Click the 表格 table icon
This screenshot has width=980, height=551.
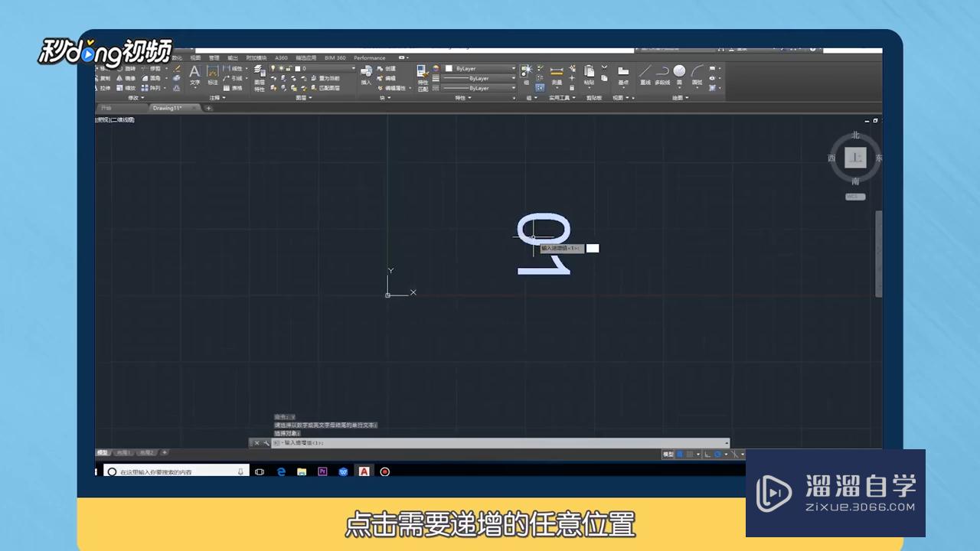pyautogui.click(x=233, y=88)
